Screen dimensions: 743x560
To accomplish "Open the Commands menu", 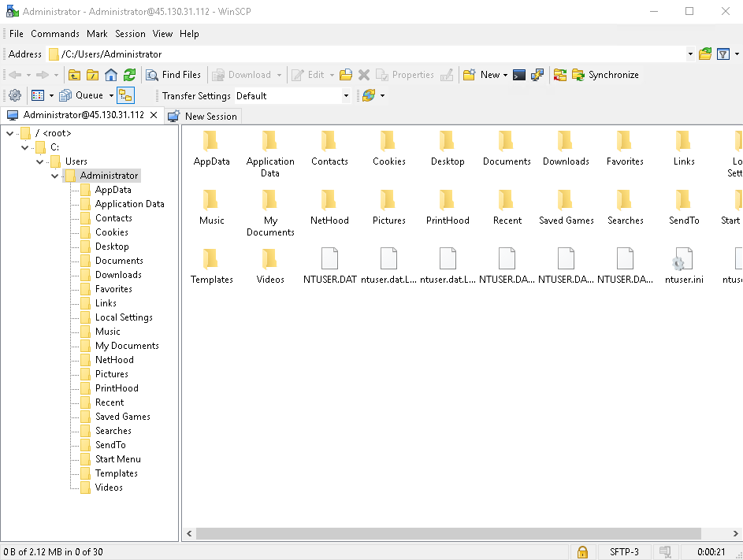I will click(x=55, y=34).
